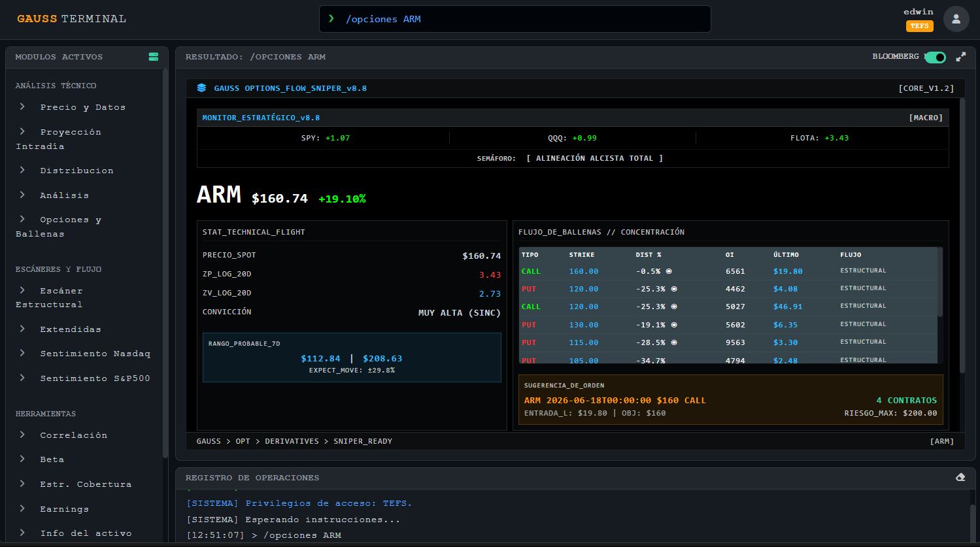Click the target icon on PUT 115.00 row
This screenshot has height=547, width=980.
point(674,342)
